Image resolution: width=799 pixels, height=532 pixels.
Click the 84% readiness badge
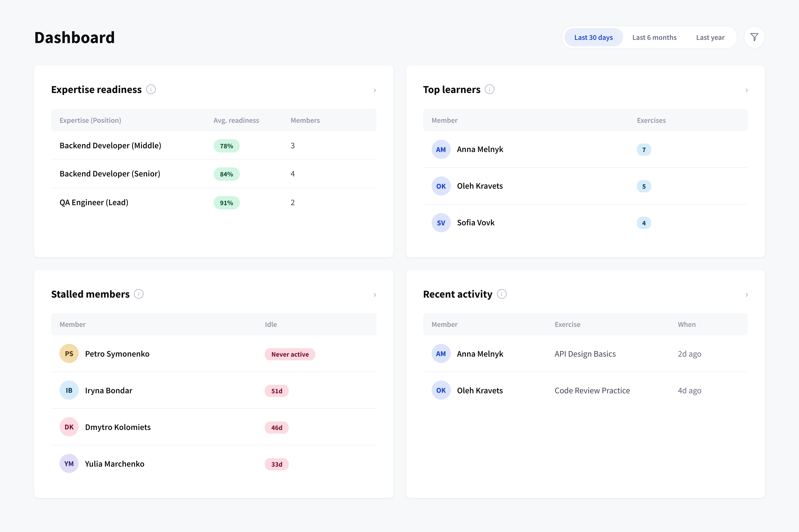pyautogui.click(x=226, y=174)
